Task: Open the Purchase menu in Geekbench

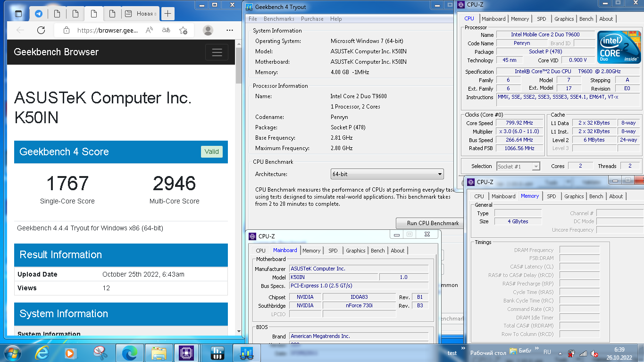Action: point(312,19)
